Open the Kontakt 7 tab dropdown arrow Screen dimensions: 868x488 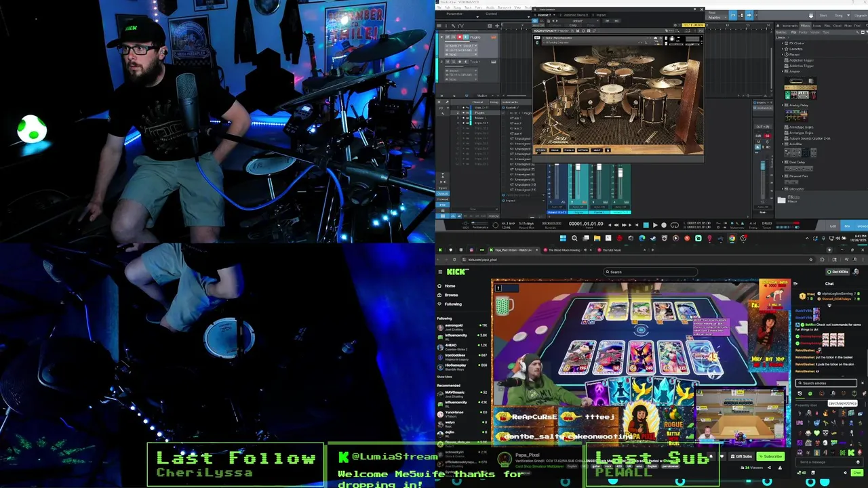coord(554,15)
